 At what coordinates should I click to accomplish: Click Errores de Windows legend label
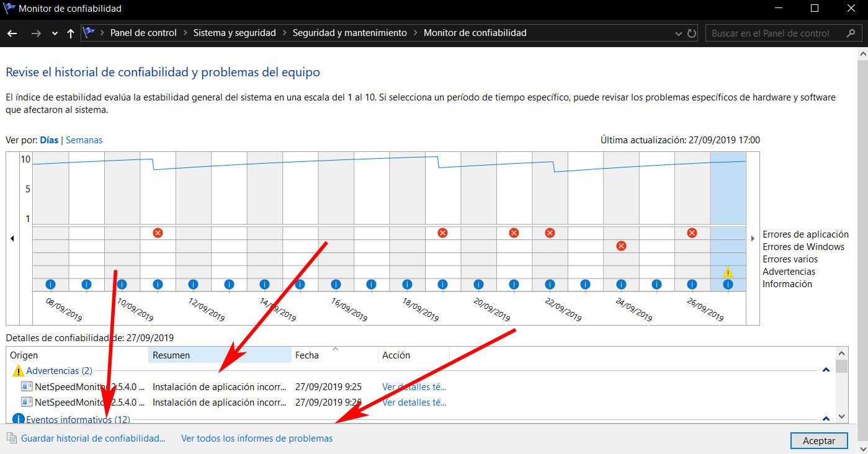pos(803,247)
